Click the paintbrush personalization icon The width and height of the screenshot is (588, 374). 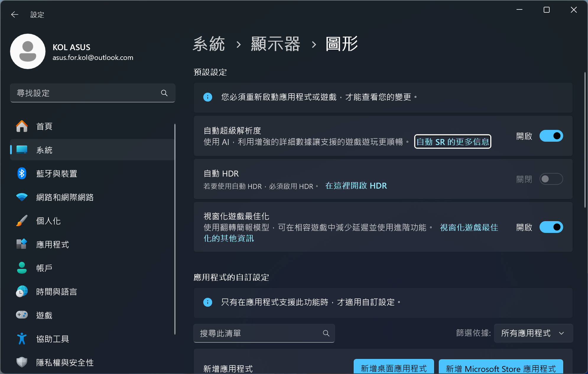pyautogui.click(x=22, y=221)
